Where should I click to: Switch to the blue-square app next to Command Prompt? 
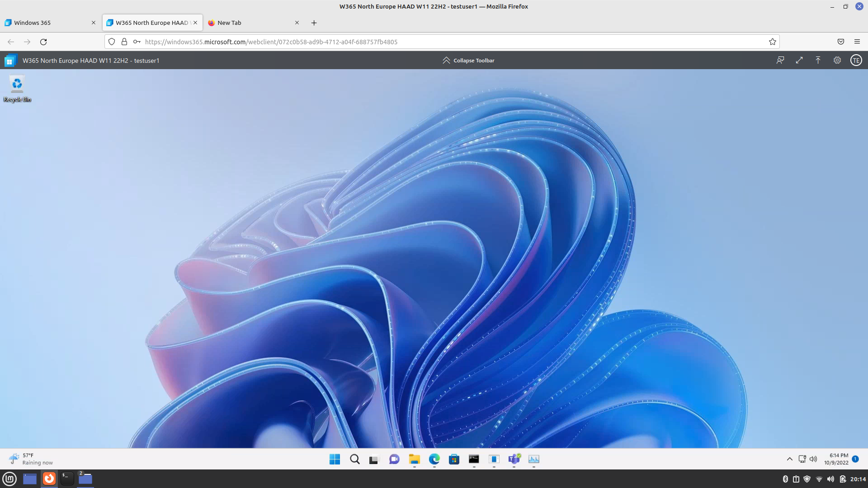[494, 460]
